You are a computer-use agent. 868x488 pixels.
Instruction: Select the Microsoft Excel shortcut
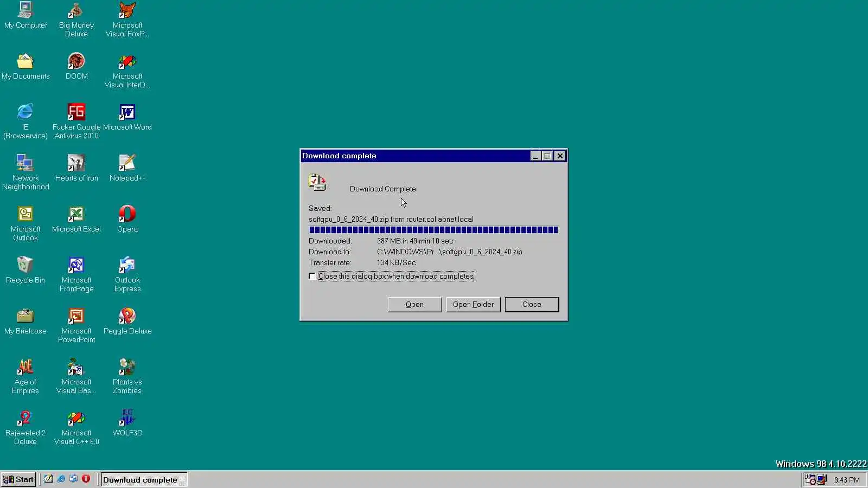click(x=76, y=219)
